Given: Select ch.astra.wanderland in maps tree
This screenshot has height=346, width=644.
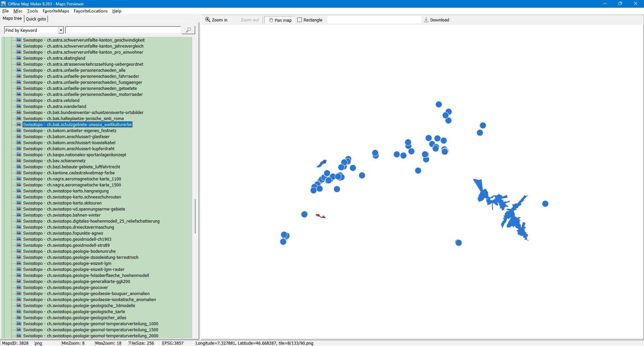Looking at the screenshot, I should pos(66,107).
